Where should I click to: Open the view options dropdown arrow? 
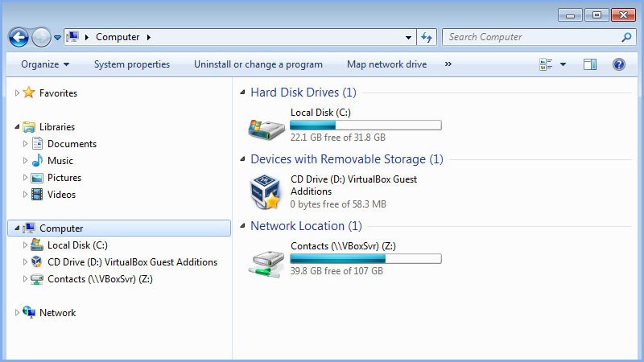coord(563,64)
